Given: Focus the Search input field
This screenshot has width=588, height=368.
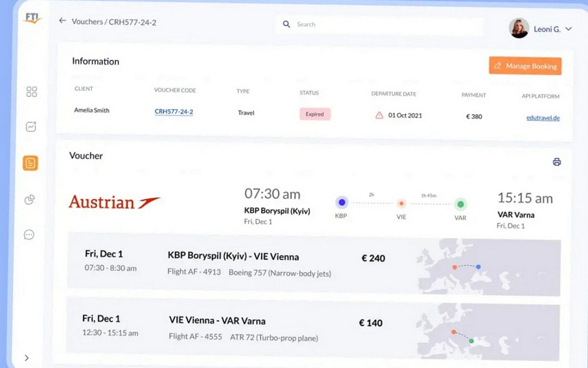Looking at the screenshot, I should pos(379,25).
